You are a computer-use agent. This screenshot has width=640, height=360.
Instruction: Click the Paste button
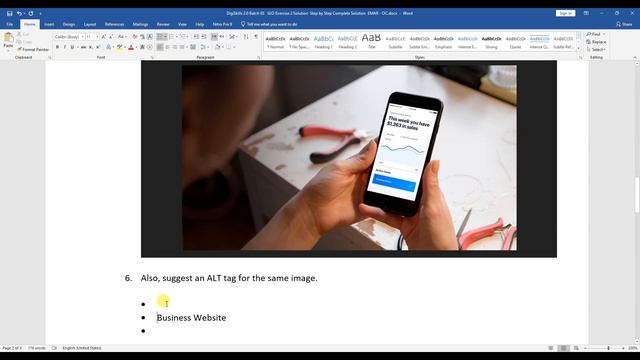(8, 41)
